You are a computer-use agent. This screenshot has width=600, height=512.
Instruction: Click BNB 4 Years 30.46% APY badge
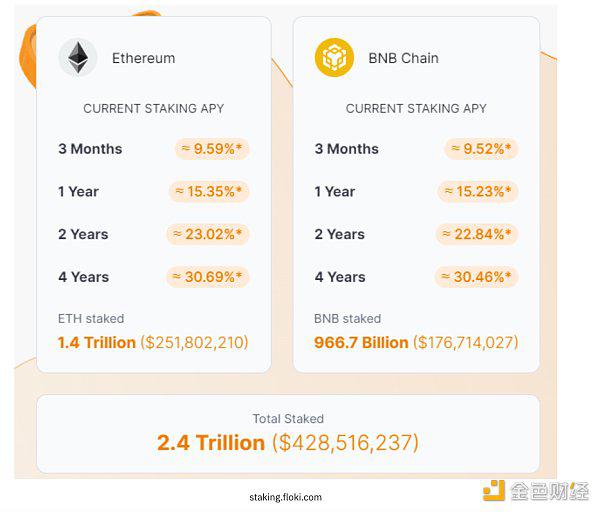(477, 277)
